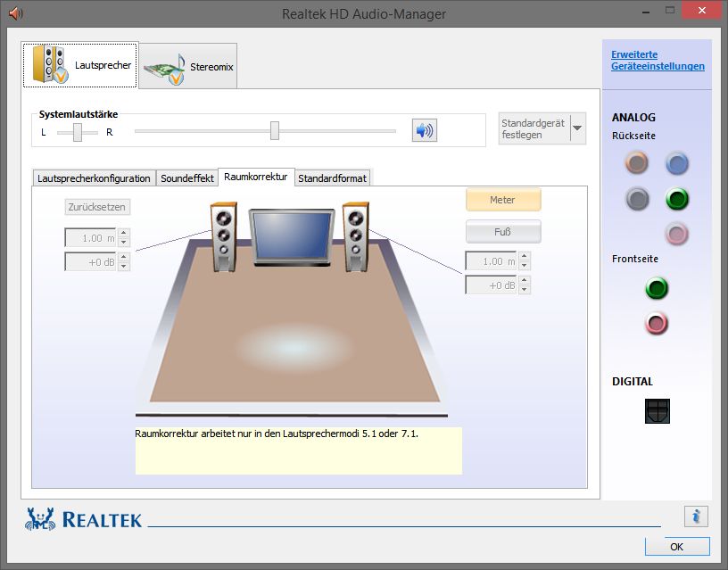Increase the right speaker distance with the up arrow

525,256
